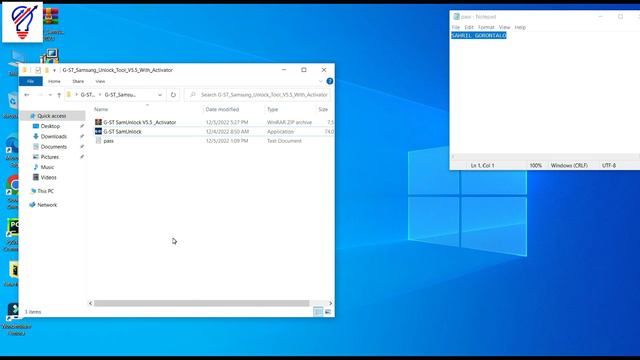This screenshot has width=640, height=360.
Task: Open Explorer help with the question mark icon
Action: [330, 81]
